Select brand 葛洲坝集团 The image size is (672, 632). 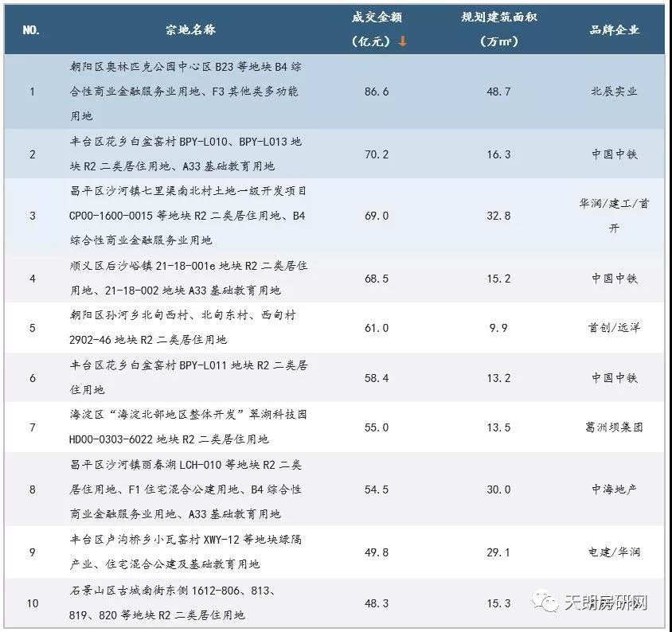point(614,427)
